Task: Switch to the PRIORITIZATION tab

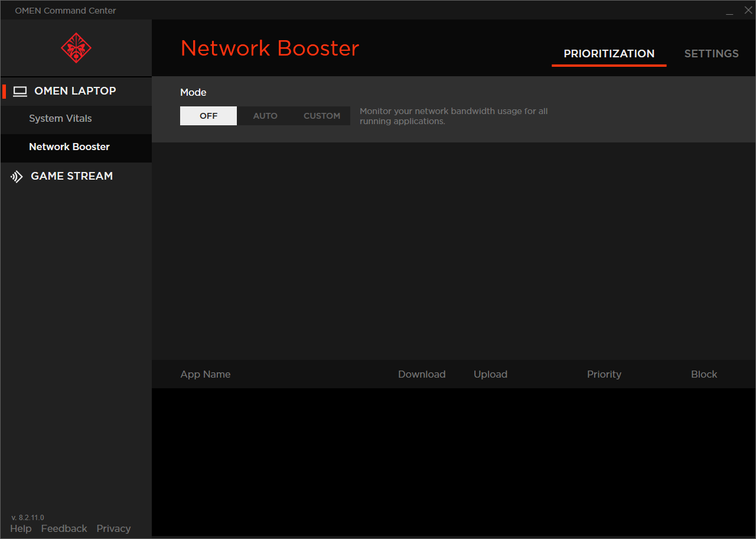Action: tap(609, 53)
